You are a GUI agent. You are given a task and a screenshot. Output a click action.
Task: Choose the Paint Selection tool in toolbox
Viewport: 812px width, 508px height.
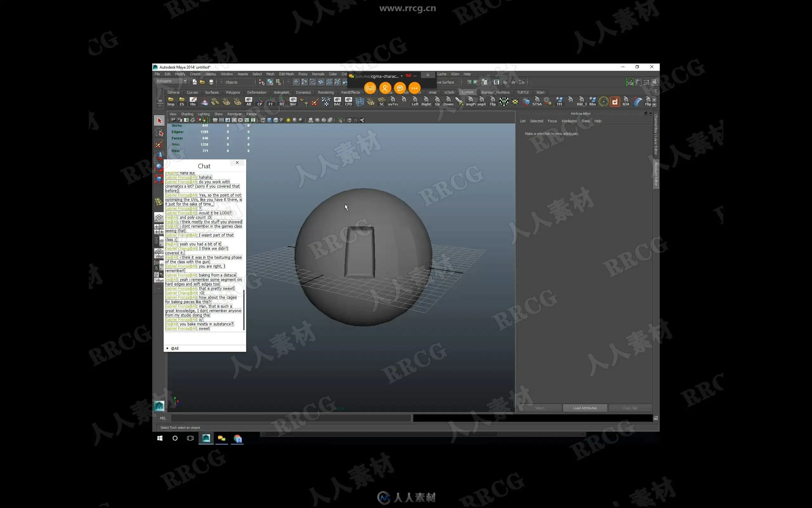pyautogui.click(x=159, y=144)
